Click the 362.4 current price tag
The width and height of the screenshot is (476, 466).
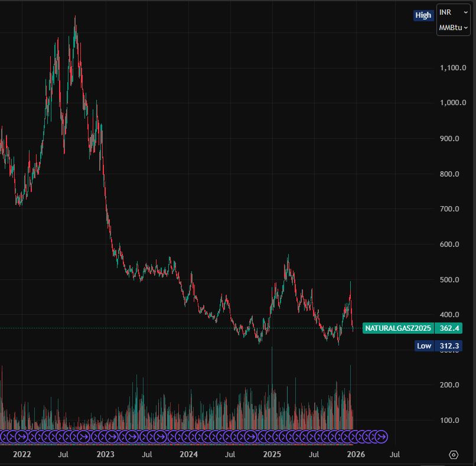(450, 328)
